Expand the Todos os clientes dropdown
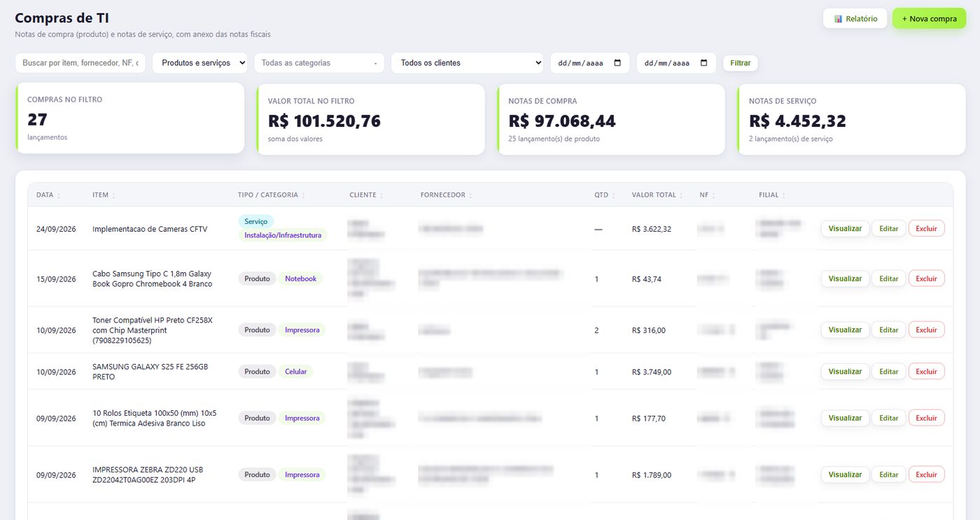980x520 pixels. pos(468,63)
